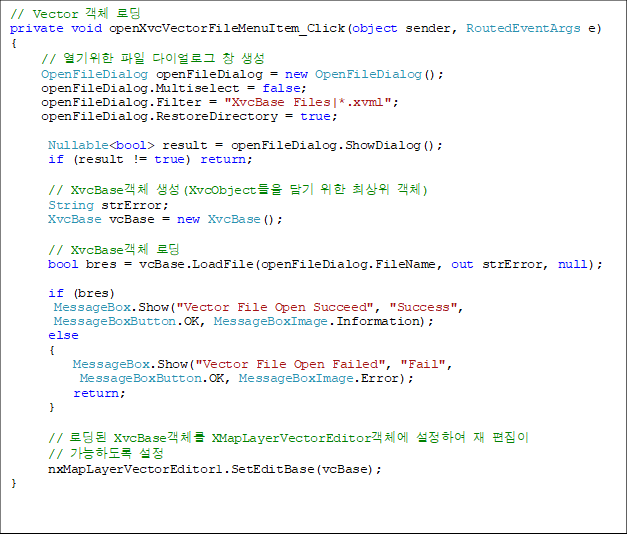The height and width of the screenshot is (536, 627).
Task: Click "out strError" argument
Action: 497,264
